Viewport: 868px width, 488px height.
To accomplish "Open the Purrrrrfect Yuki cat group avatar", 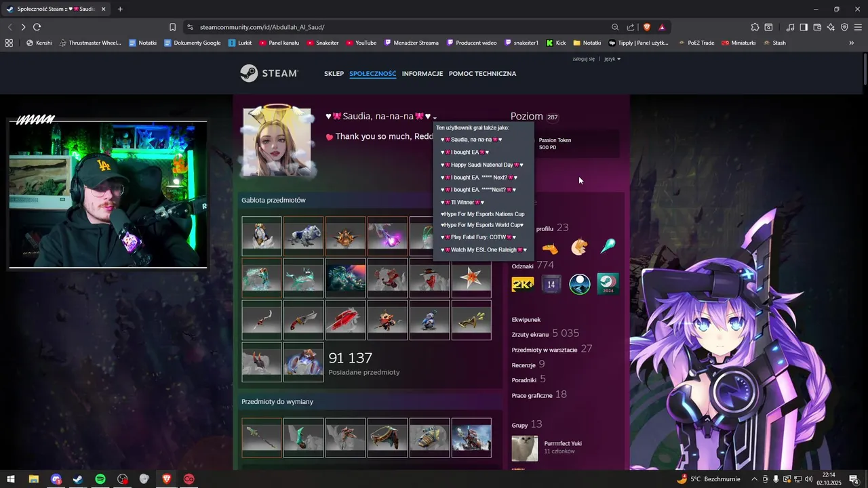I will (x=525, y=449).
